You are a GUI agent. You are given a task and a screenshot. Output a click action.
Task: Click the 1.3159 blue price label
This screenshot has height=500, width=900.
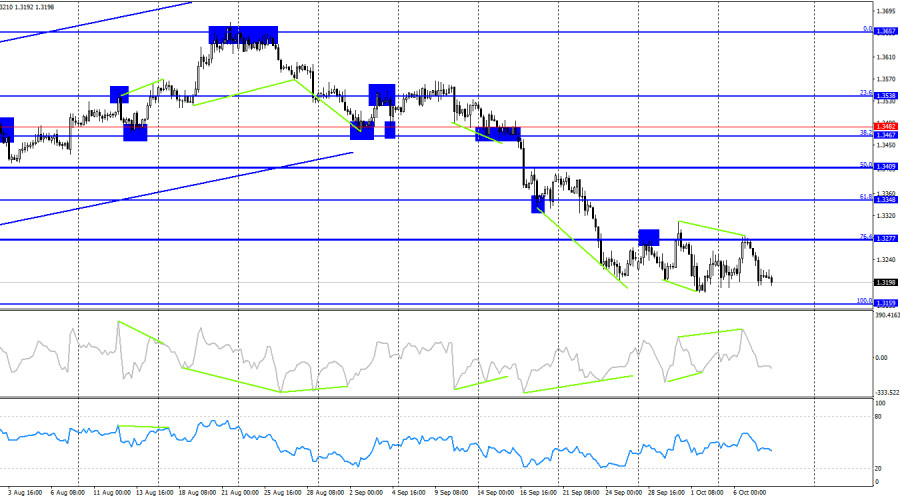pos(885,304)
